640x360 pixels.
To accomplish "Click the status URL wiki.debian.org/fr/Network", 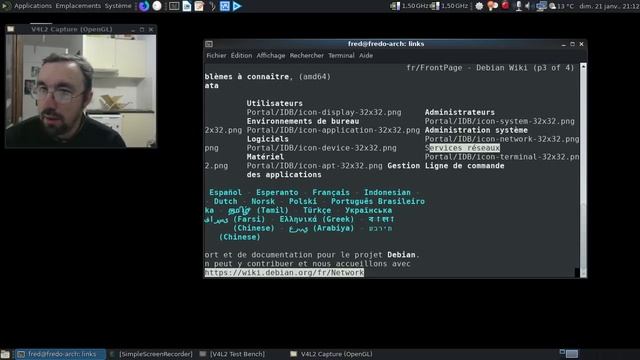I will click(x=284, y=273).
